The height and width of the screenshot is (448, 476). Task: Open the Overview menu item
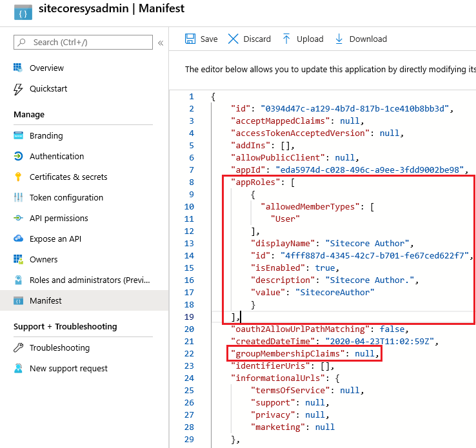[46, 68]
